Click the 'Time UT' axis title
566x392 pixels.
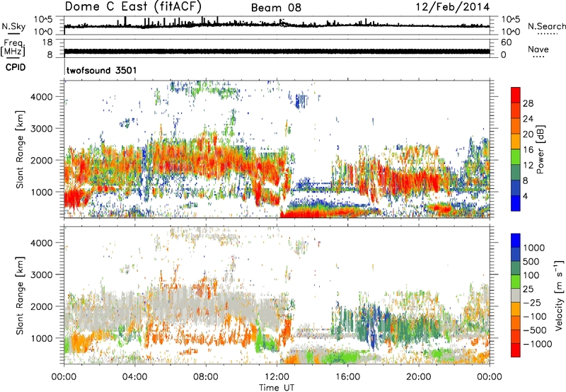[x=277, y=387]
